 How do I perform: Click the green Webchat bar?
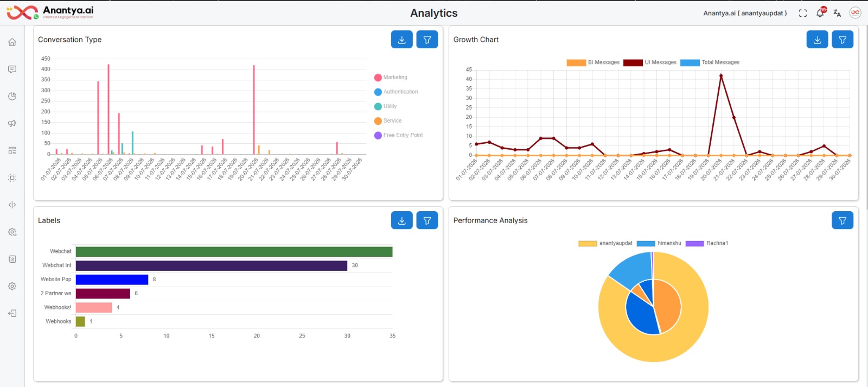point(234,252)
